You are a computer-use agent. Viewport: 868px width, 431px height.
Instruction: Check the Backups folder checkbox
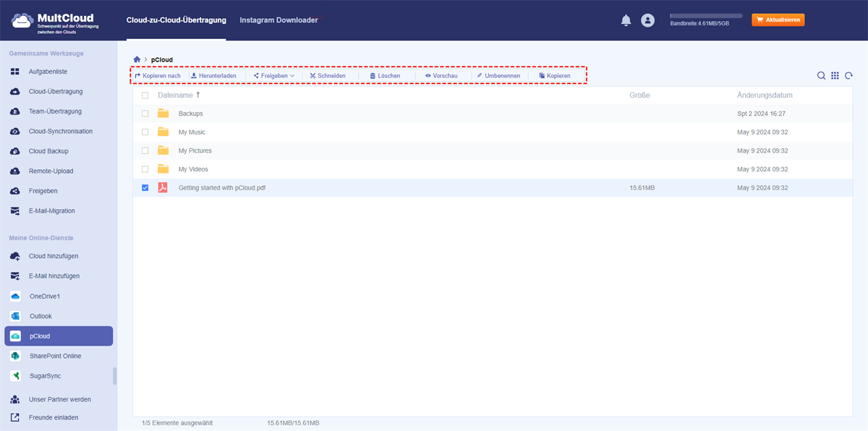145,114
